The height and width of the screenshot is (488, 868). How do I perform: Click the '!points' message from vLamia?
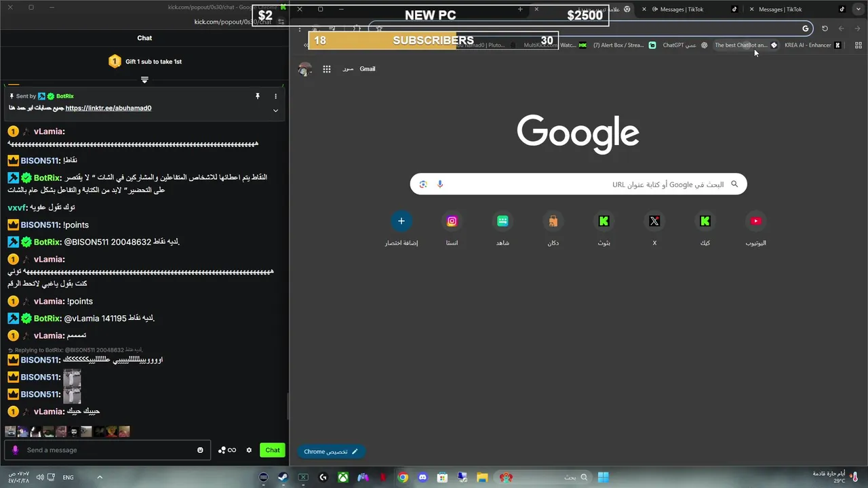(x=80, y=302)
